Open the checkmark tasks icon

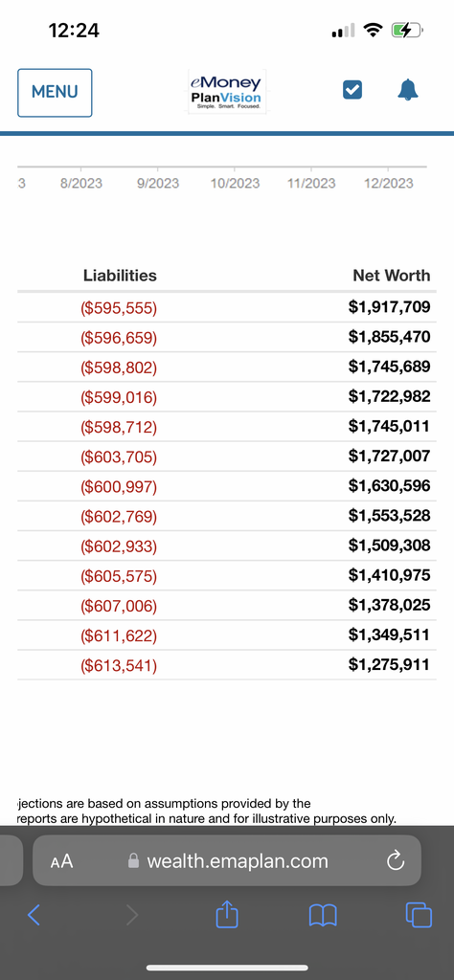[x=352, y=91]
